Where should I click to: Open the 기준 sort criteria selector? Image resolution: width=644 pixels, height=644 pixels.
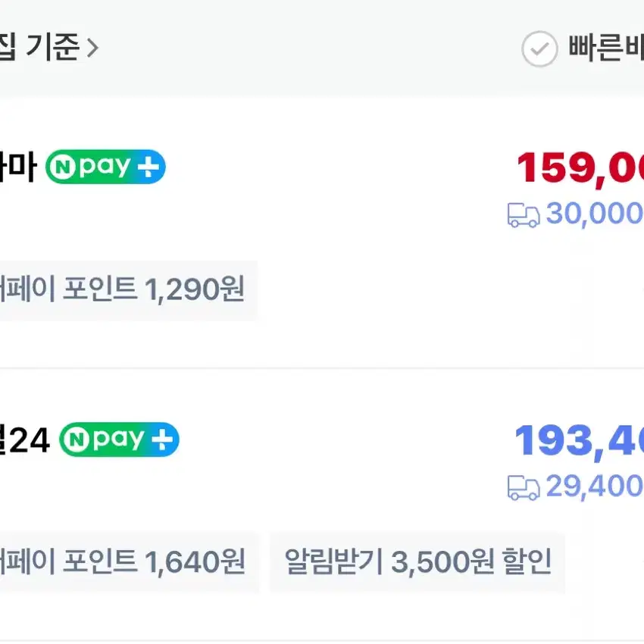49,47
